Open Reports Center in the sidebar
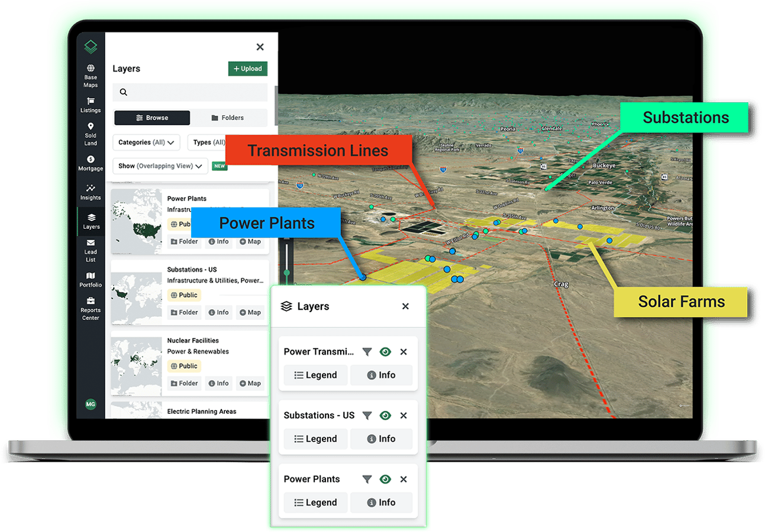The width and height of the screenshot is (765, 532). pos(91,309)
